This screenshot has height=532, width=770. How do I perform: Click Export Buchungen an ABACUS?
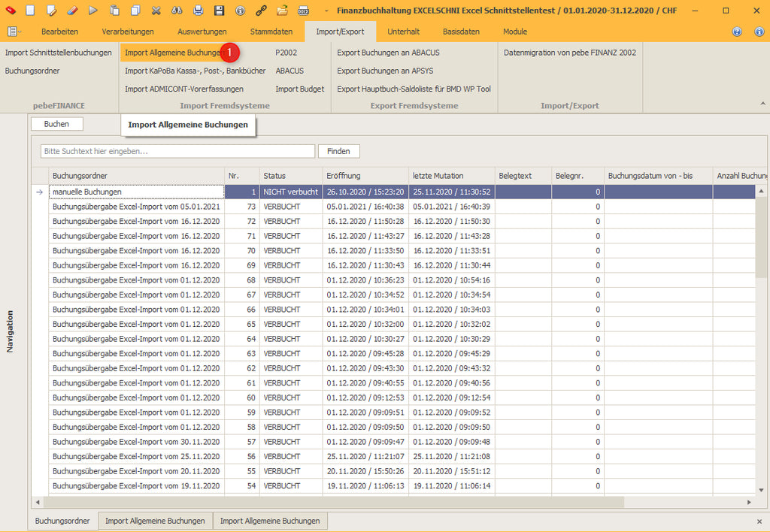pos(388,53)
